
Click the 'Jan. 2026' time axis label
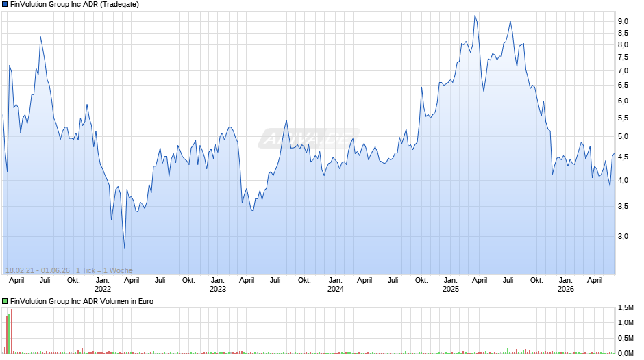coord(565,285)
